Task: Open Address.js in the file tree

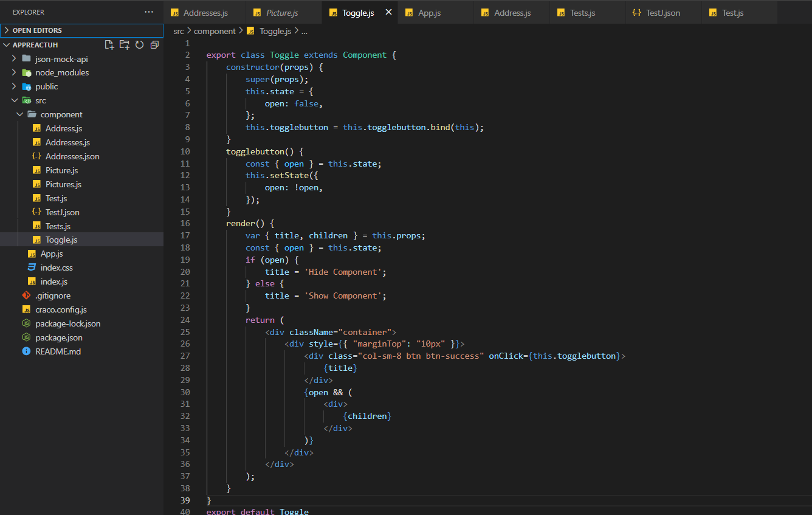Action: [82, 128]
